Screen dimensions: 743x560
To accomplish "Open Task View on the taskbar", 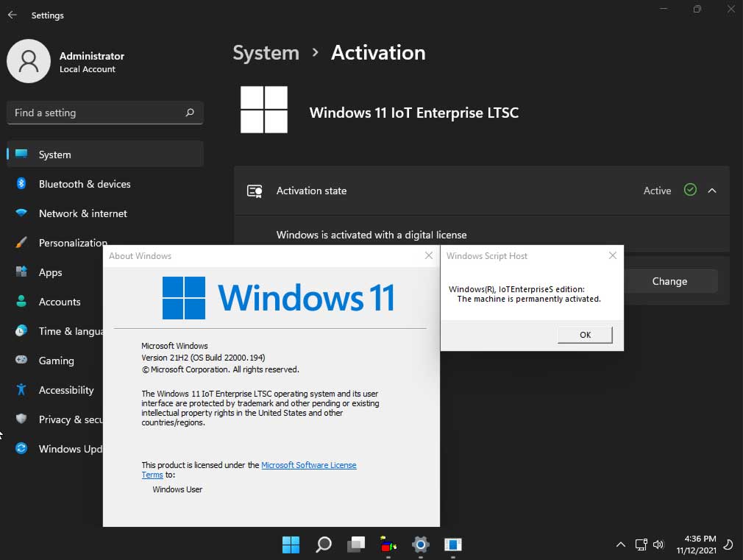I will coord(356,545).
